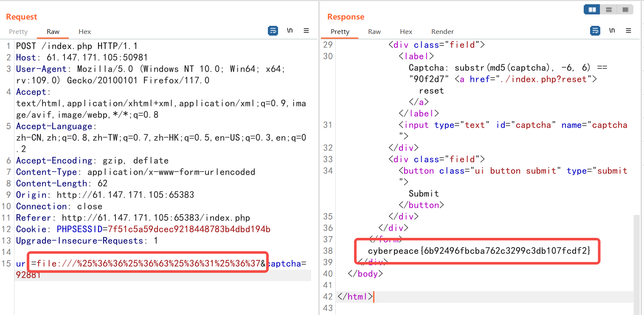
Task: Click the captcha value 92881
Action: pyautogui.click(x=28, y=275)
